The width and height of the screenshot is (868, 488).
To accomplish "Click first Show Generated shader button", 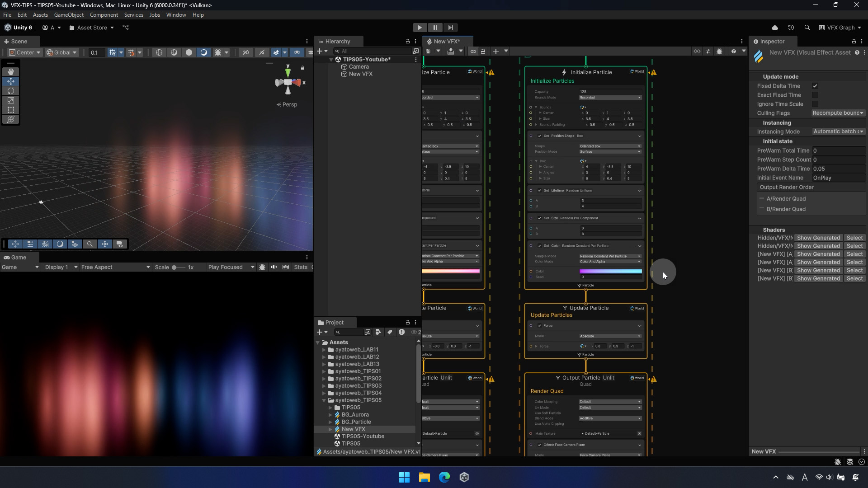I will 818,238.
